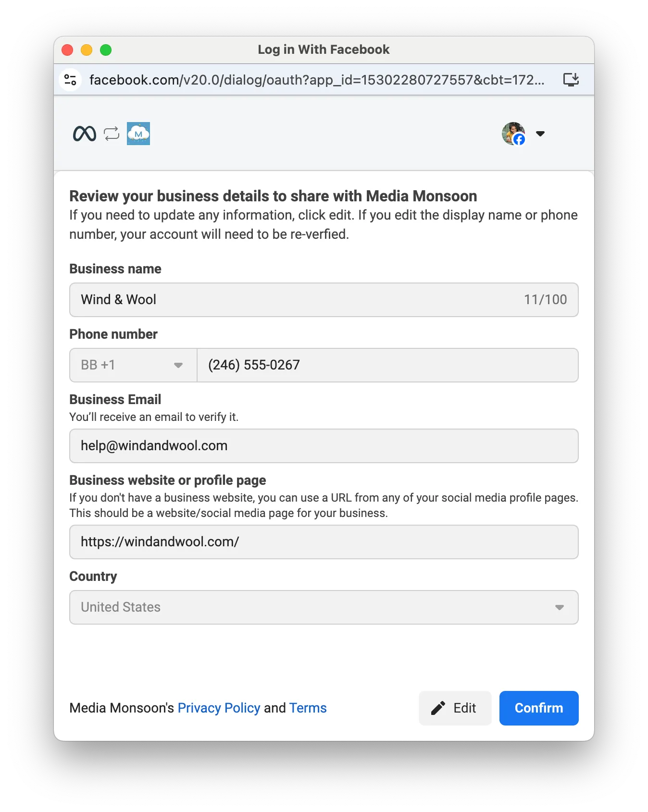The height and width of the screenshot is (812, 648).
Task: Open Media Monsoon's Privacy Policy link
Action: coord(219,708)
